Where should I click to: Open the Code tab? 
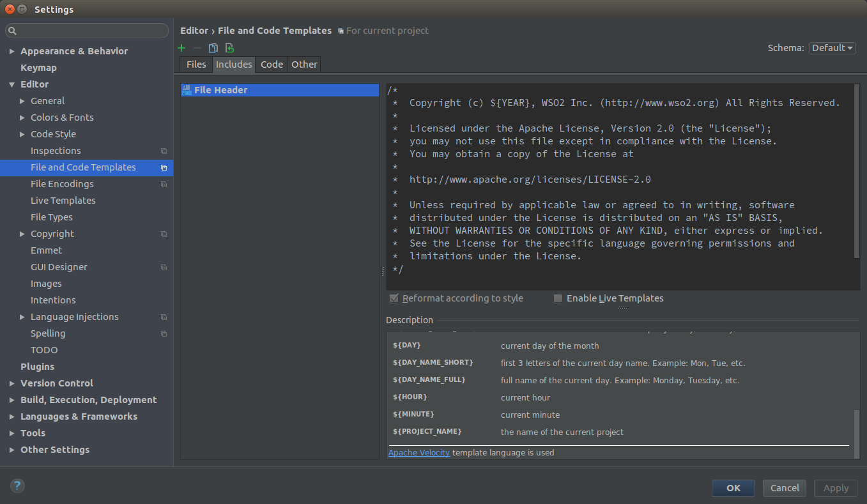(x=272, y=65)
